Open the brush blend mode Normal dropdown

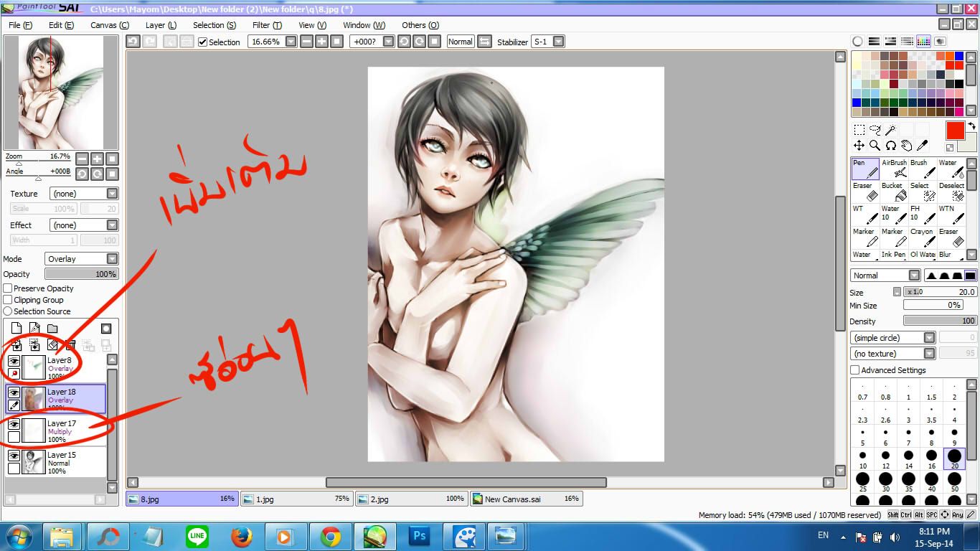coord(885,275)
